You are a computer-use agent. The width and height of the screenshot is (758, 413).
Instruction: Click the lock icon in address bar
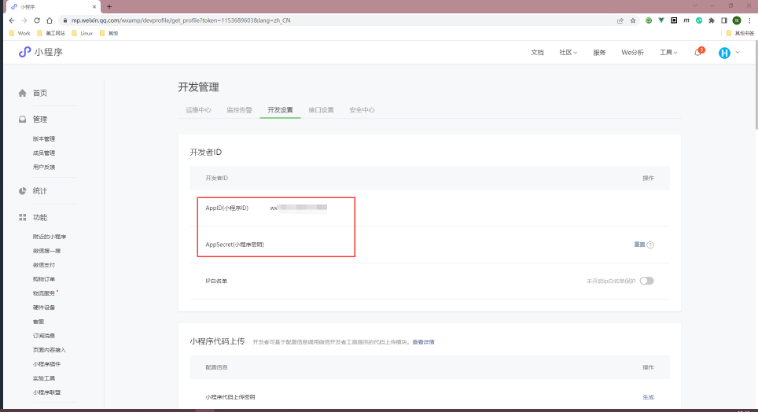(65, 20)
